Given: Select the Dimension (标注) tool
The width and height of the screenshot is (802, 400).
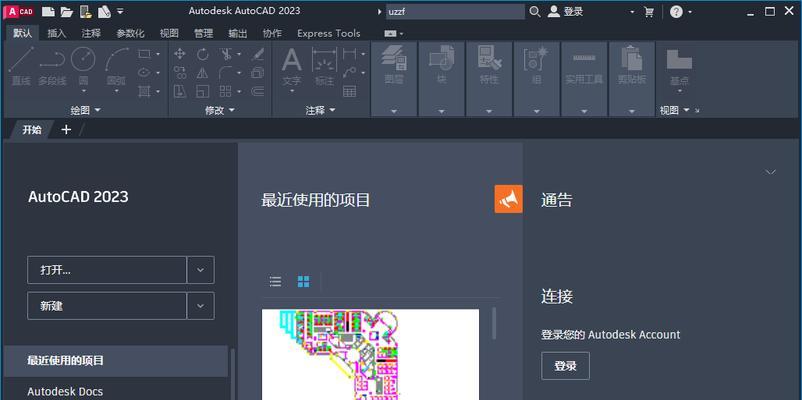Looking at the screenshot, I should point(324,66).
